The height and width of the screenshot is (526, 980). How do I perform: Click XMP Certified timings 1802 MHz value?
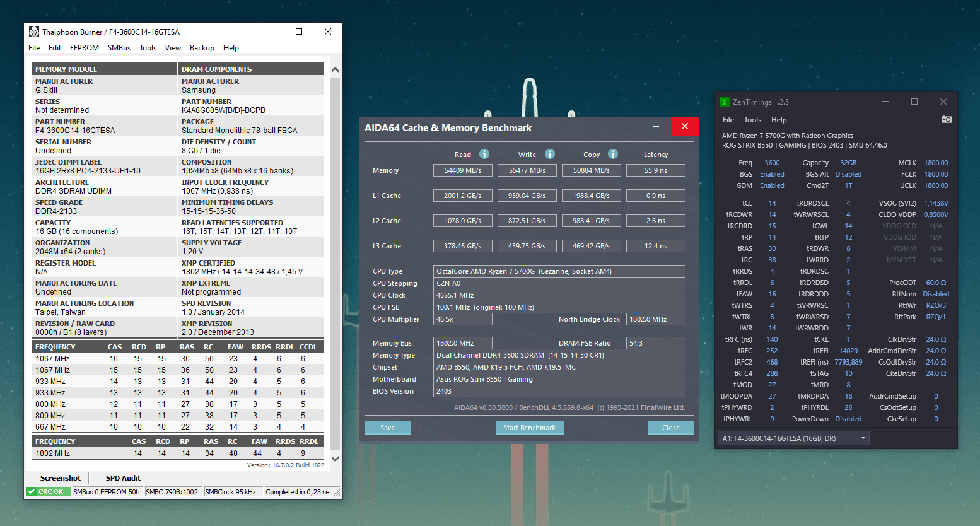click(x=242, y=272)
